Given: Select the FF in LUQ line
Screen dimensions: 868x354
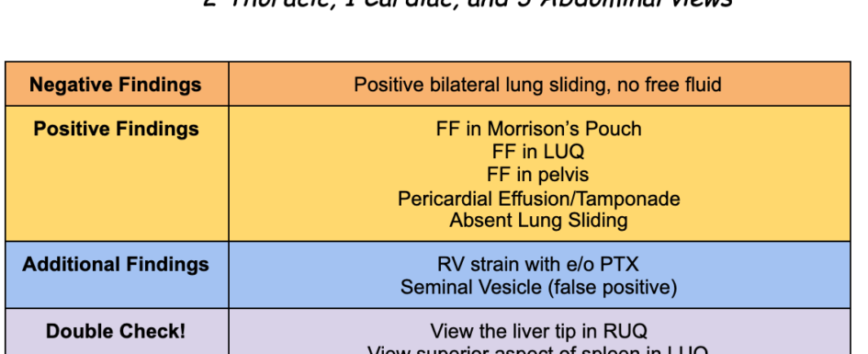Looking at the screenshot, I should [538, 151].
